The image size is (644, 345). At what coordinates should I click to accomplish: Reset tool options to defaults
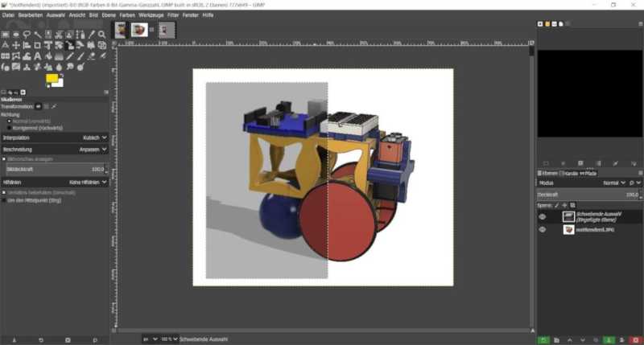pyautogui.click(x=95, y=340)
